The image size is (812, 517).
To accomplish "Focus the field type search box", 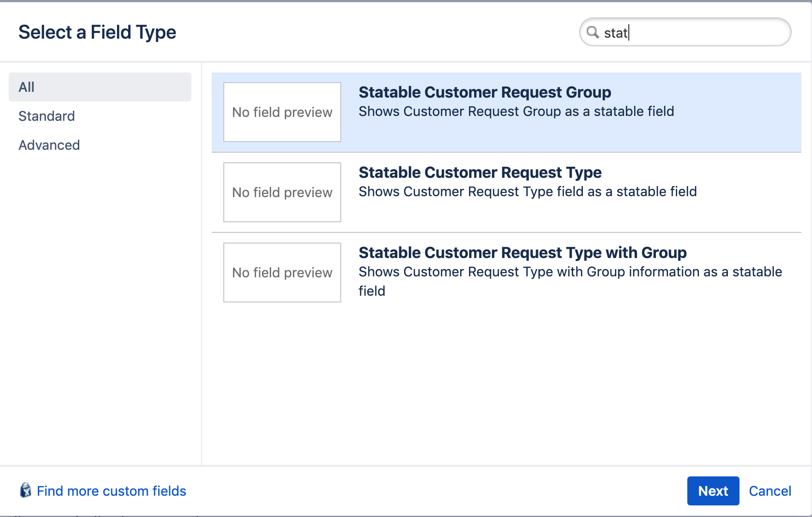I will pos(685,32).
